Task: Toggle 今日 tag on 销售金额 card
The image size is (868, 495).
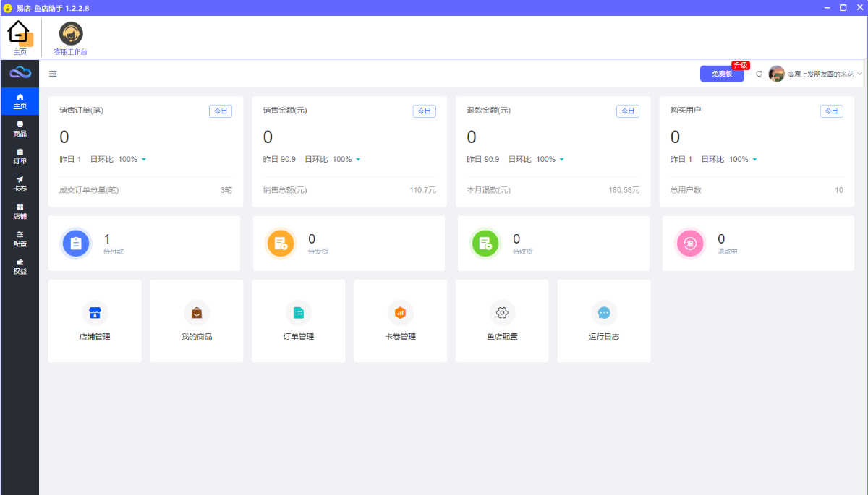Action: 424,111
